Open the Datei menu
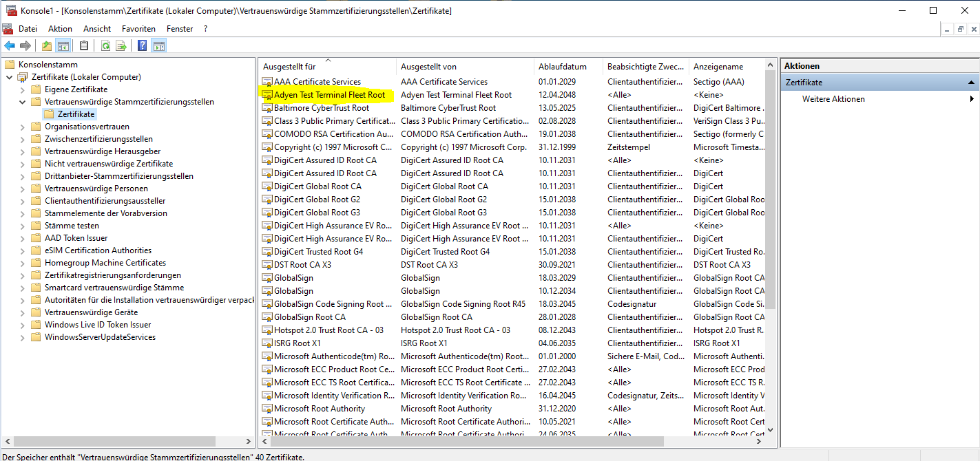The image size is (980, 461). (x=28, y=29)
